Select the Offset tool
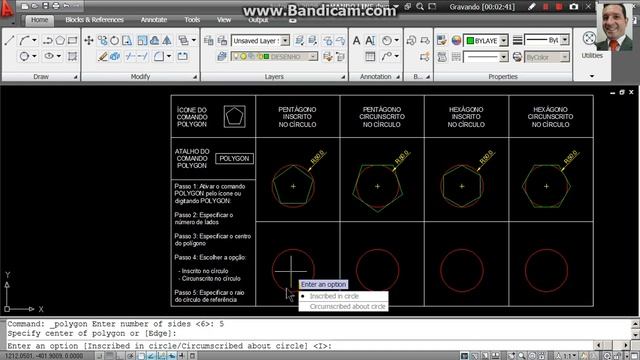 (154, 40)
